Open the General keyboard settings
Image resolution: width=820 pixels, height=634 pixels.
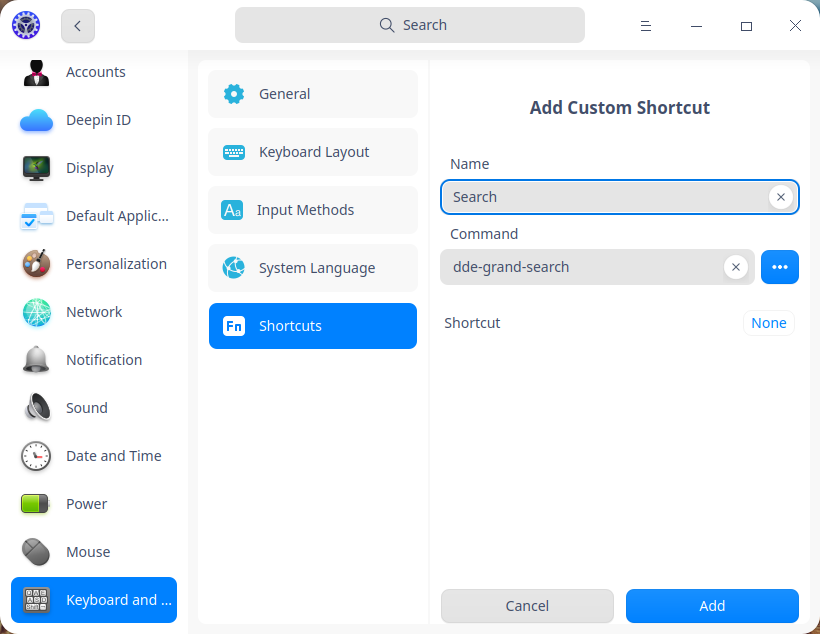tap(313, 94)
